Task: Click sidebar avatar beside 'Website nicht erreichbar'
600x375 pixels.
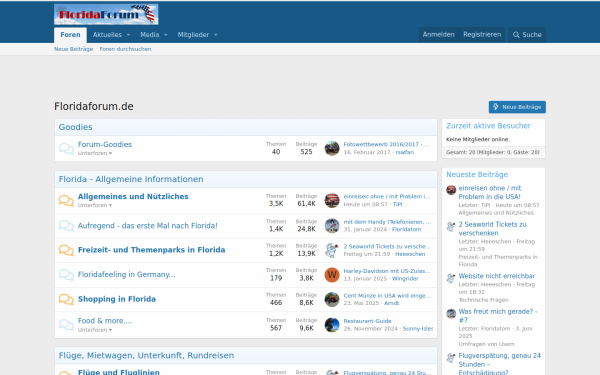Action: (451, 278)
